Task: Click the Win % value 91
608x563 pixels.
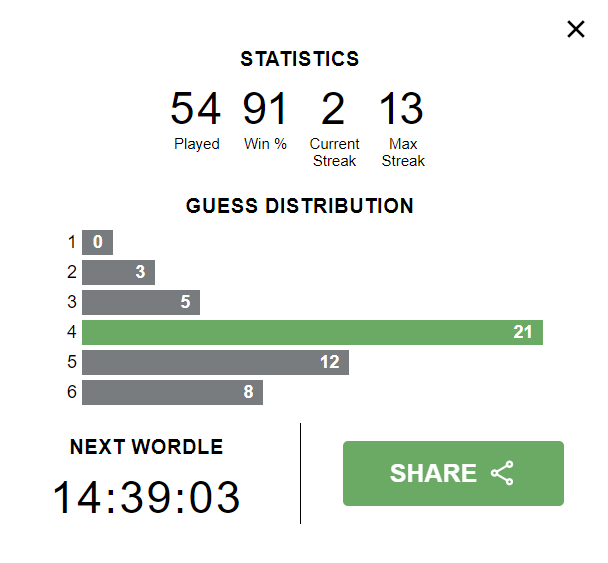Action: 265,108
